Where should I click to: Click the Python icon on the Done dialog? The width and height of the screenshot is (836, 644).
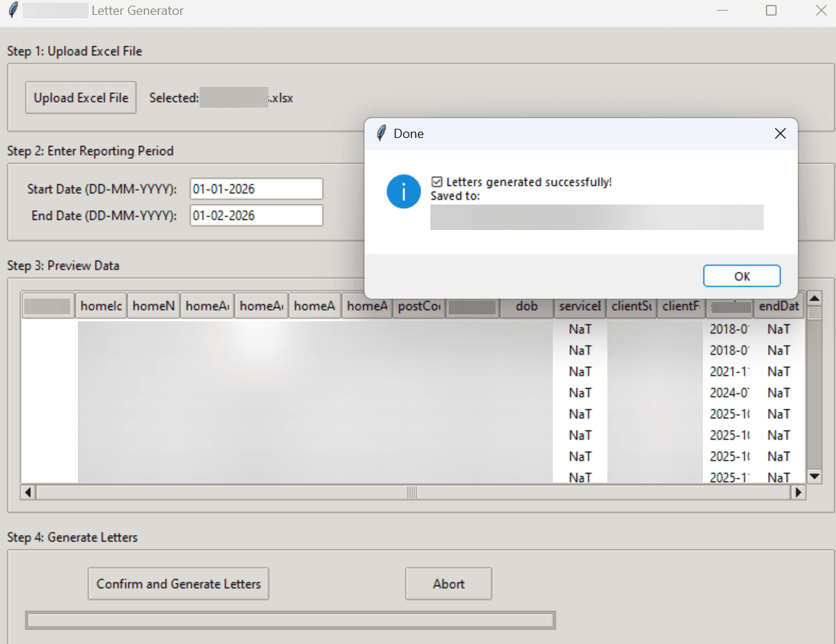pyautogui.click(x=381, y=132)
